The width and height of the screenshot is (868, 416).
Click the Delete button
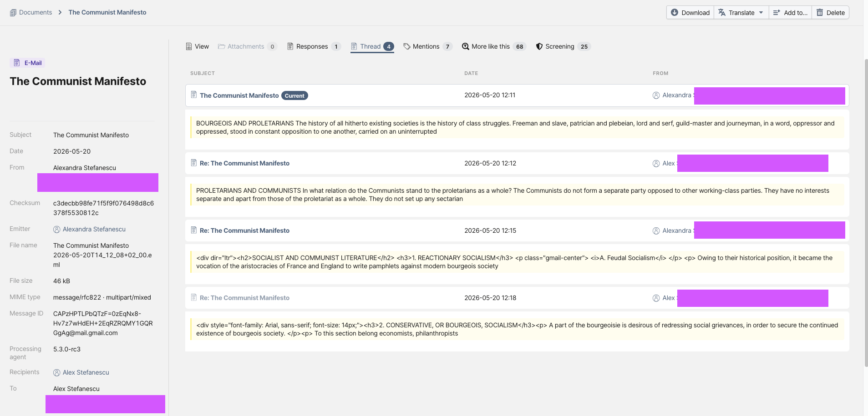(831, 13)
